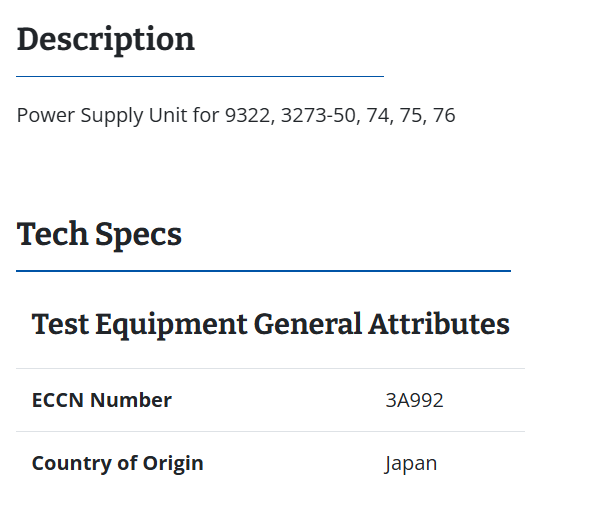
Task: Click the blue divider under Description
Action: point(200,76)
